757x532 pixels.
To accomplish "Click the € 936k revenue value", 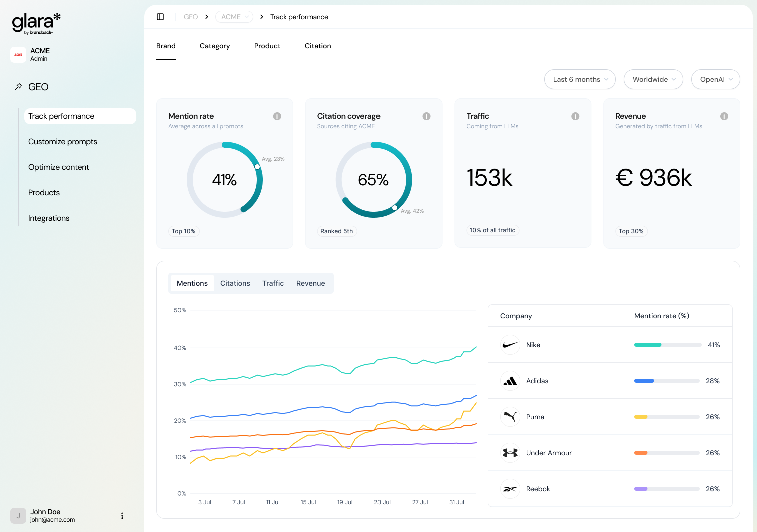I will coord(654,178).
